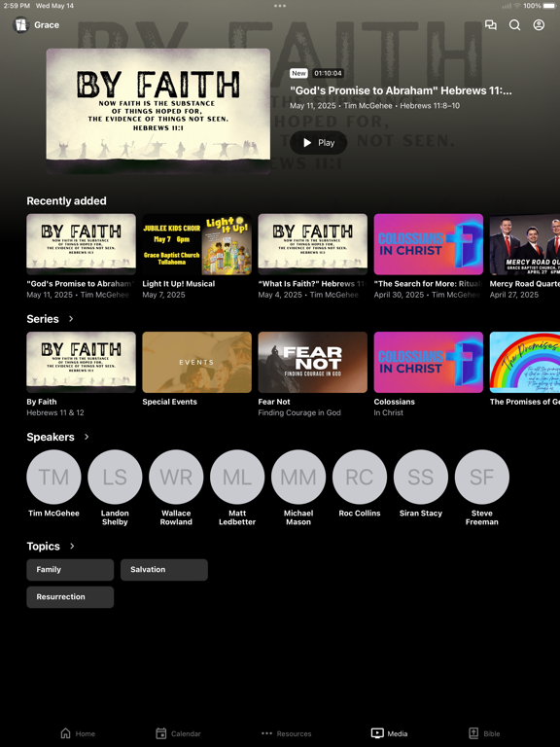Open search with the magnifier icon

point(514,24)
